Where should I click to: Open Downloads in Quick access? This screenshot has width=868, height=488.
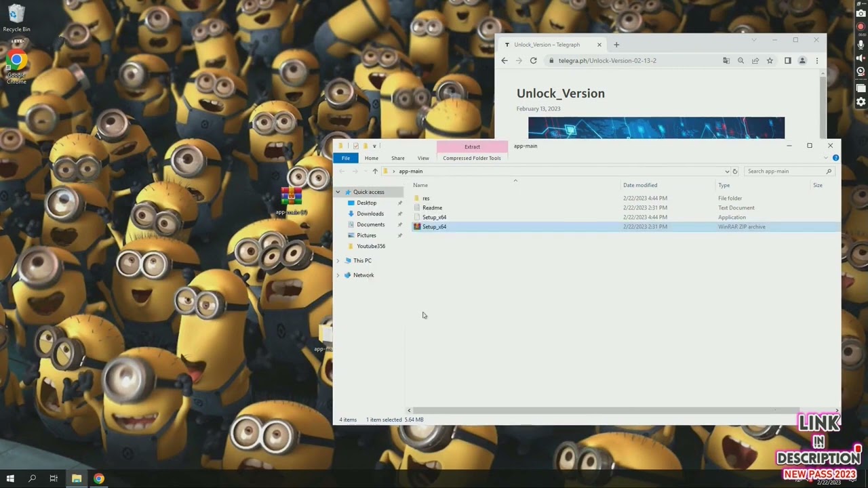point(370,213)
